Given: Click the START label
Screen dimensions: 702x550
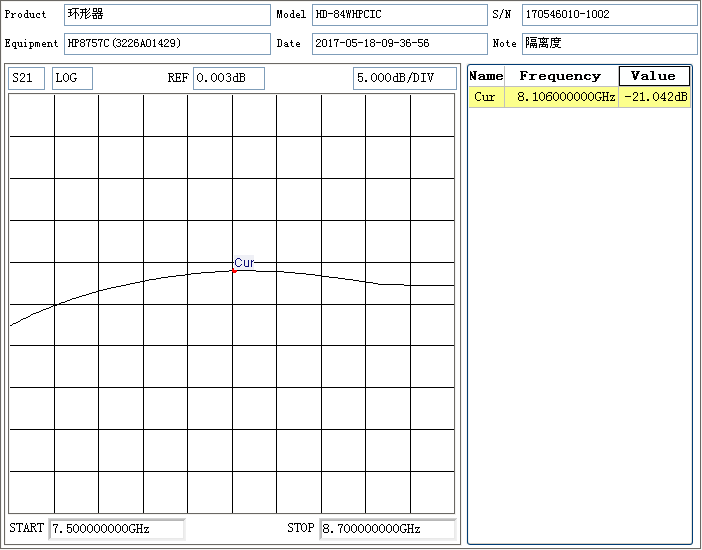Looking at the screenshot, I should tap(26, 529).
